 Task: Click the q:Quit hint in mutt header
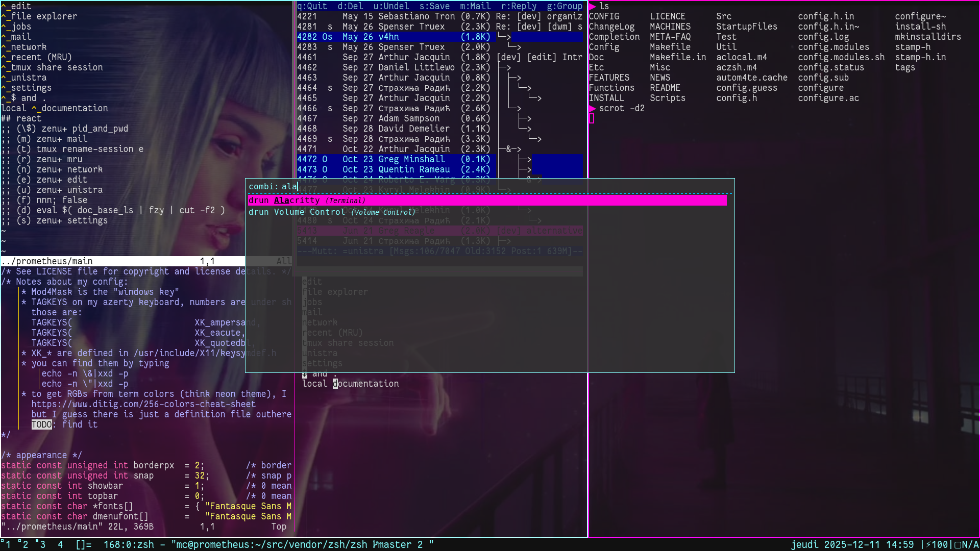pyautogui.click(x=312, y=6)
